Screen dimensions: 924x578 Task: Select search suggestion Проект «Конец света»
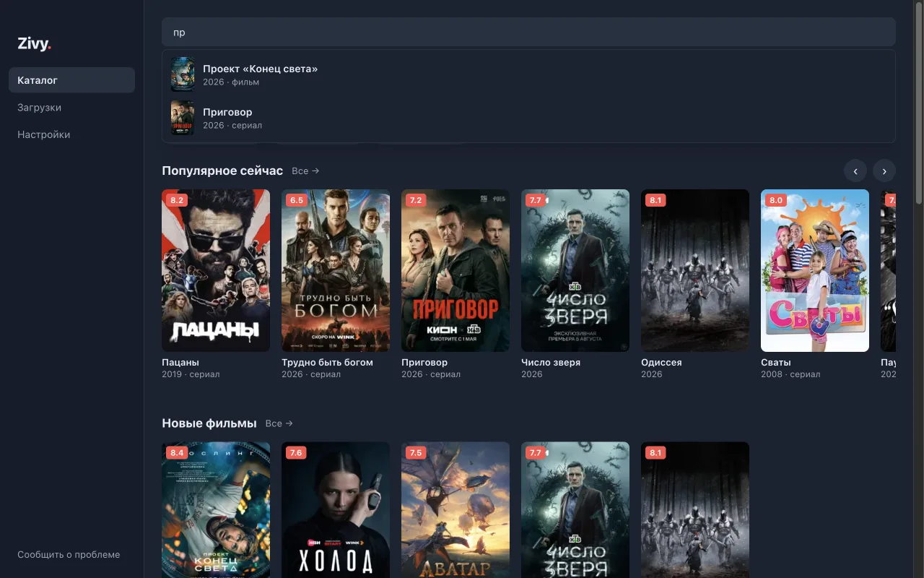coord(528,74)
